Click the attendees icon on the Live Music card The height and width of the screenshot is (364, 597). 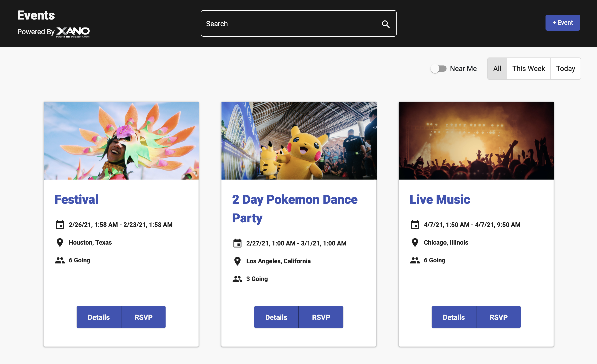[415, 260]
